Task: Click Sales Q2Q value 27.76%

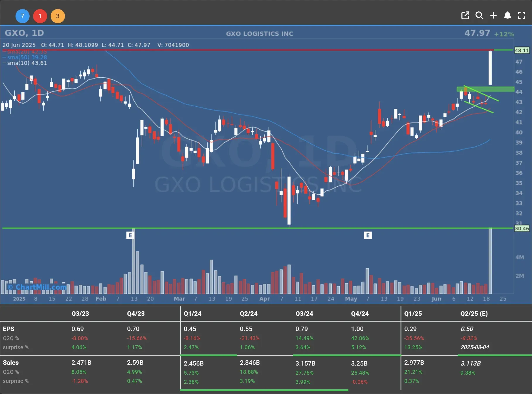Action: pyautogui.click(x=305, y=373)
